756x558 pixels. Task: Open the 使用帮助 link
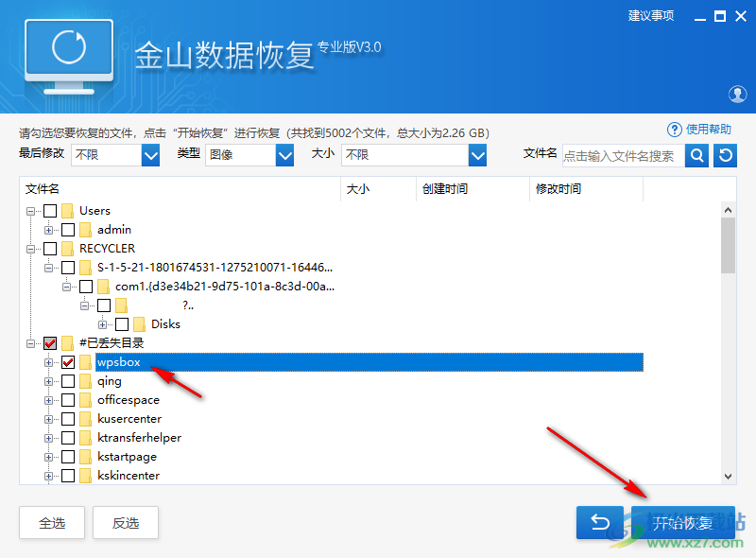708,130
